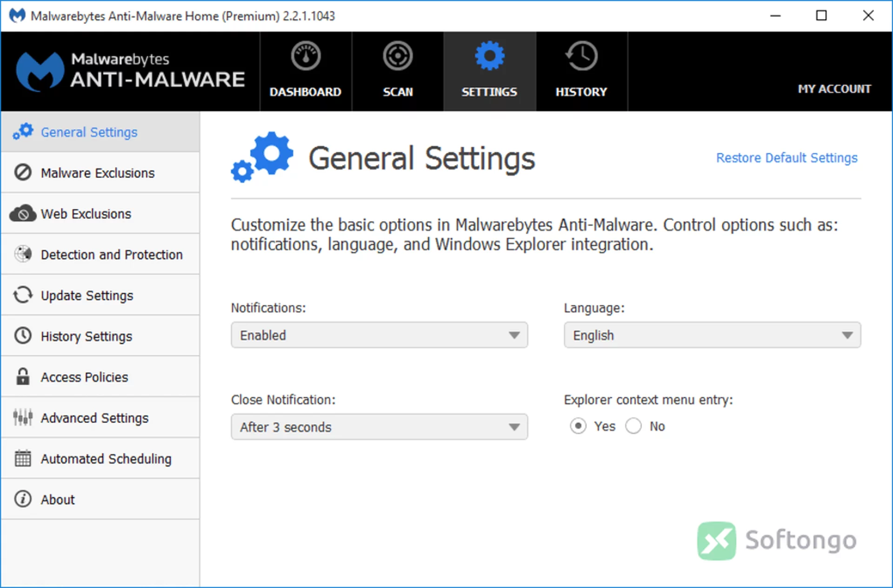Open the History clock icon
The width and height of the screenshot is (893, 588).
(x=581, y=56)
